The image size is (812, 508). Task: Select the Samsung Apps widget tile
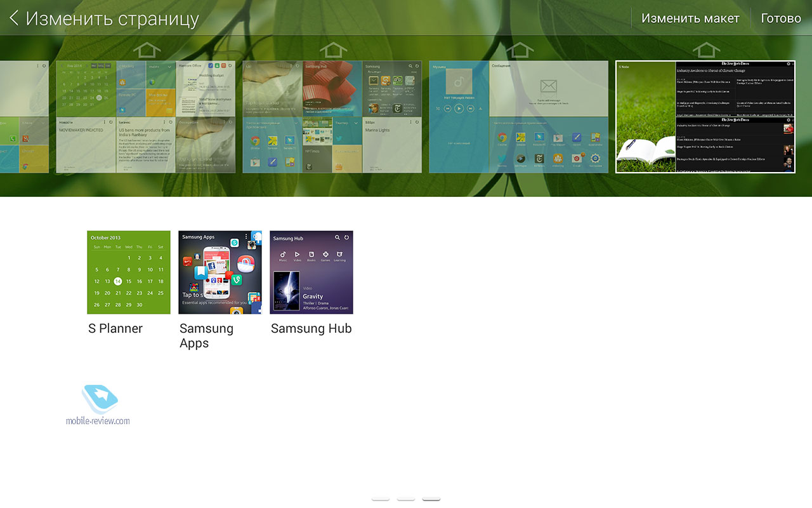(x=220, y=272)
